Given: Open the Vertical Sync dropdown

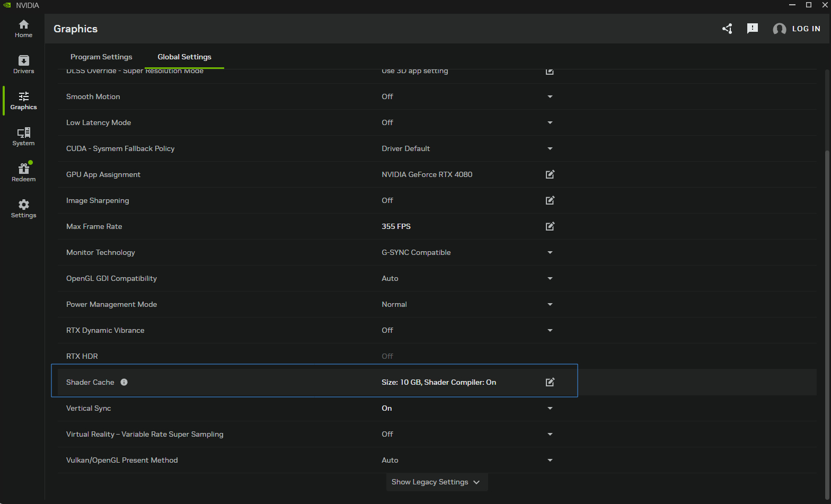Looking at the screenshot, I should [x=550, y=408].
